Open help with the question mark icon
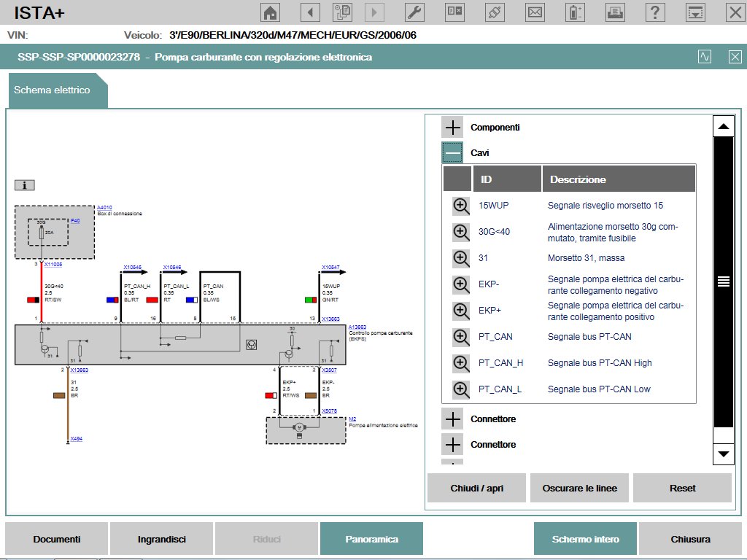This screenshot has width=747, height=560. [x=656, y=12]
